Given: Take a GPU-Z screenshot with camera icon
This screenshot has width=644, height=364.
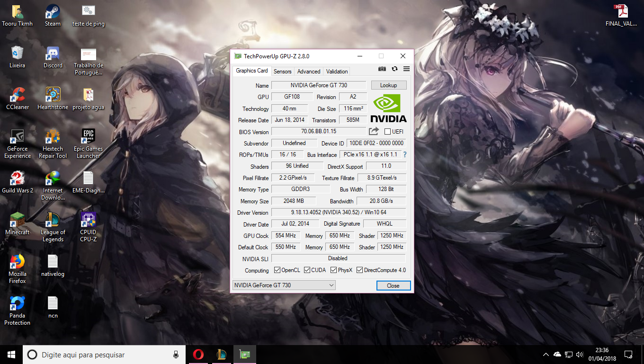Looking at the screenshot, I should (382, 69).
